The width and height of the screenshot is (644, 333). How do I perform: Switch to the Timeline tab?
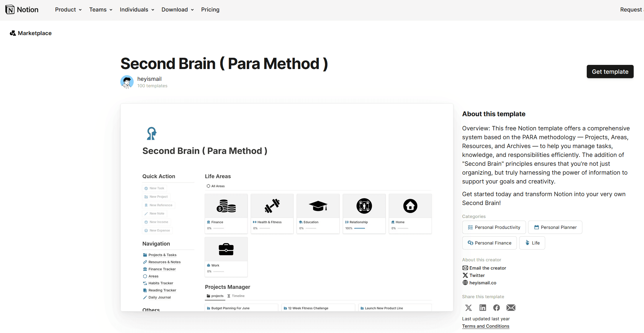(236, 296)
